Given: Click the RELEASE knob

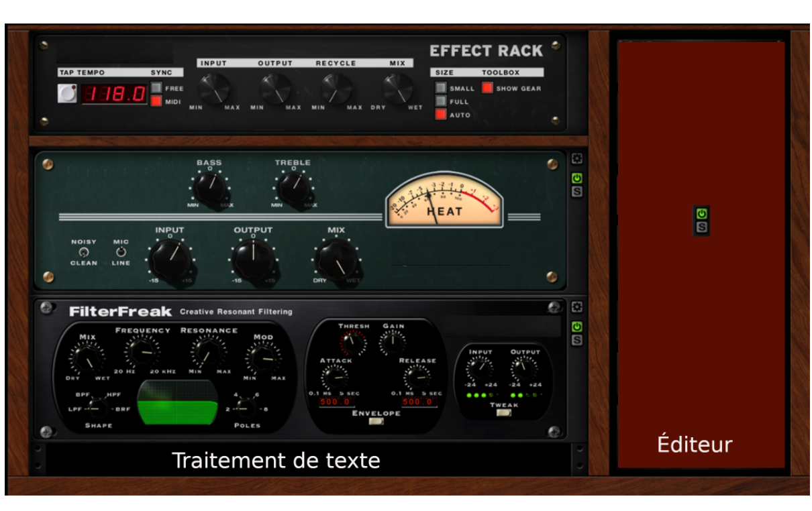Looking at the screenshot, I should (x=417, y=379).
